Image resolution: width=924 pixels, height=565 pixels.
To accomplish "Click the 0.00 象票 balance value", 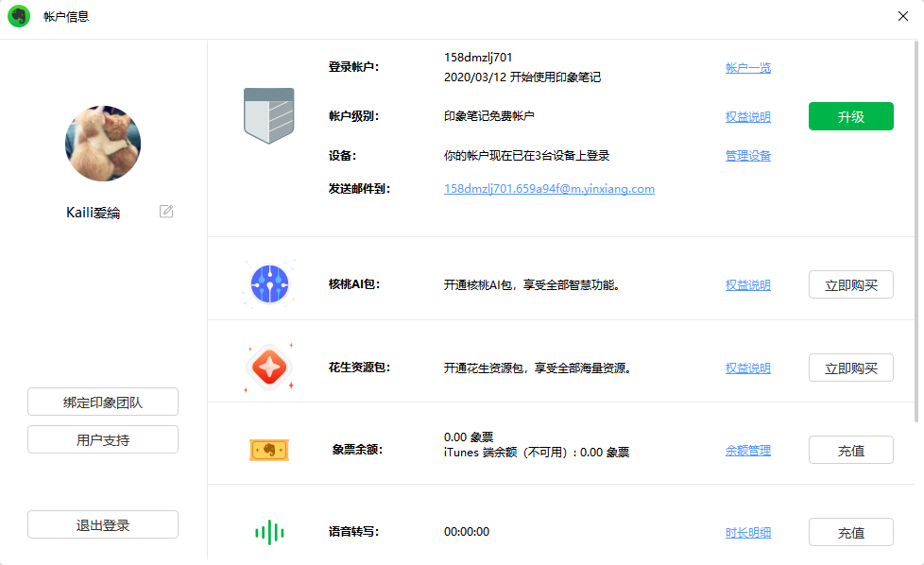I will [x=469, y=437].
